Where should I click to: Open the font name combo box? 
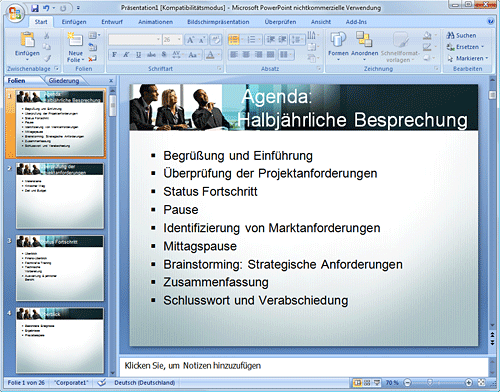(x=135, y=40)
